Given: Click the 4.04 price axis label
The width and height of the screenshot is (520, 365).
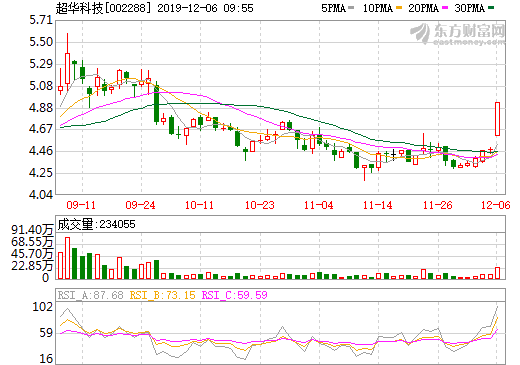Looking at the screenshot, I should [x=41, y=195].
